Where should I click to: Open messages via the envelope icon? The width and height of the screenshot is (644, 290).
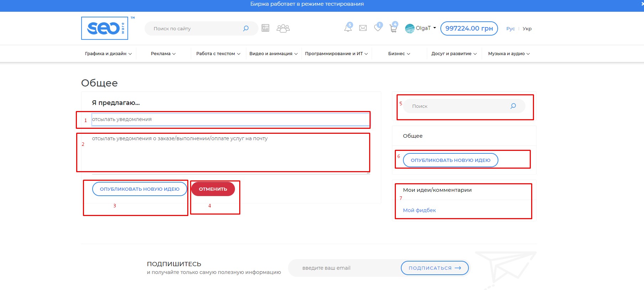pos(363,28)
